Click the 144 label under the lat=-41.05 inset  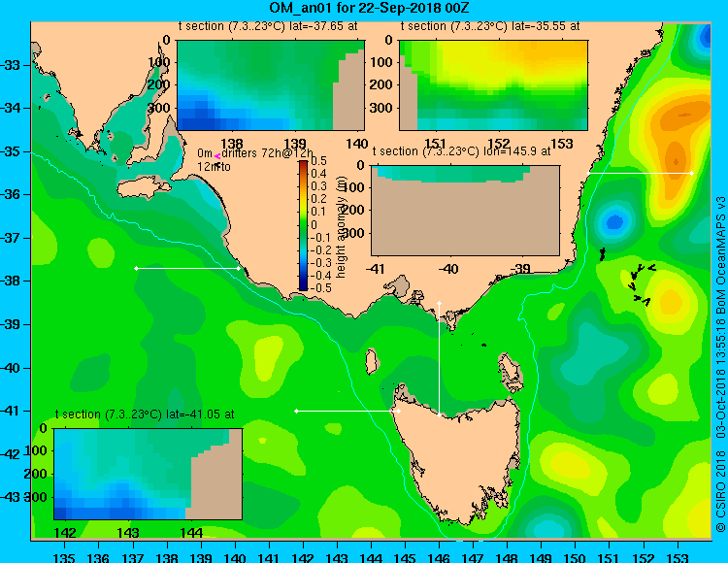click(191, 533)
